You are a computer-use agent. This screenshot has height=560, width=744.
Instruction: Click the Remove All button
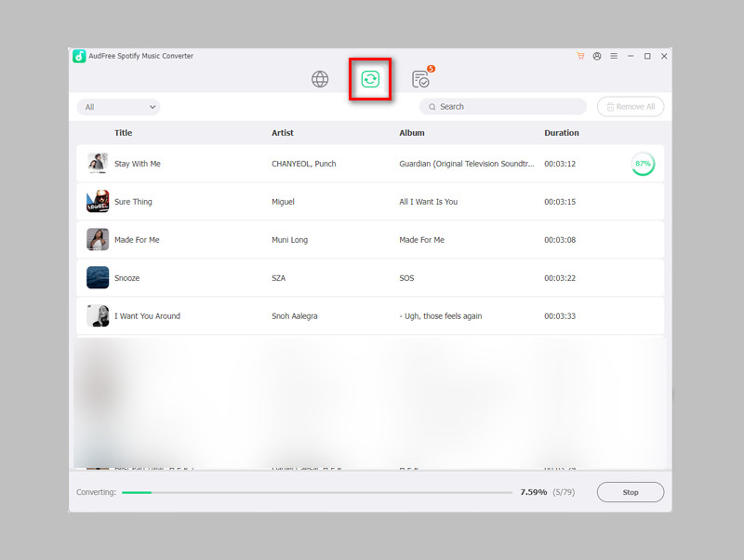631,107
